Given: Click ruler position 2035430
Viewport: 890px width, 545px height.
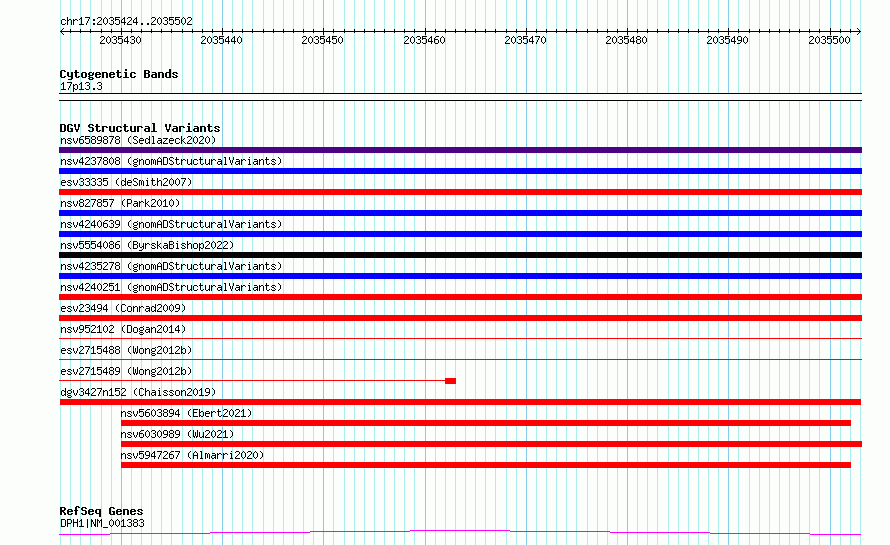Looking at the screenshot, I should tap(120, 40).
